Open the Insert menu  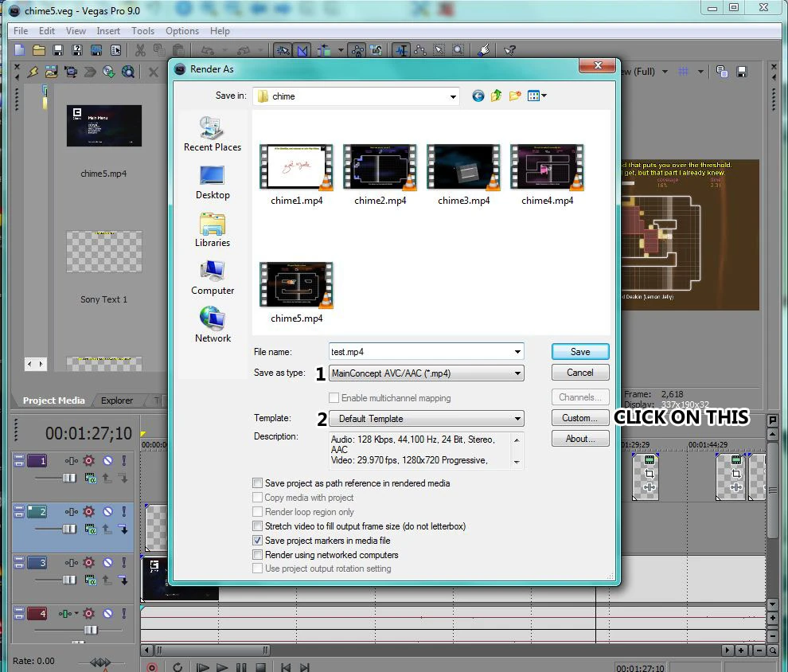(108, 31)
